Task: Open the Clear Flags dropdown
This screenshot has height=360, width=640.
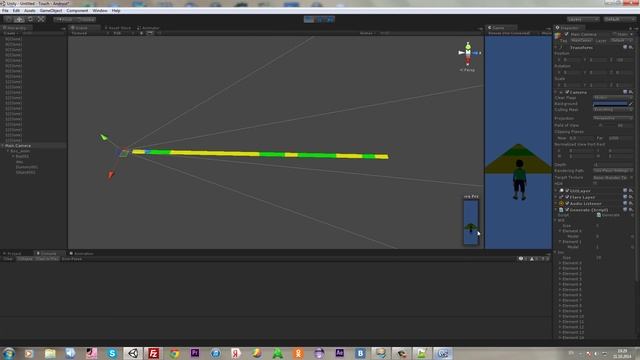Action: click(x=613, y=98)
